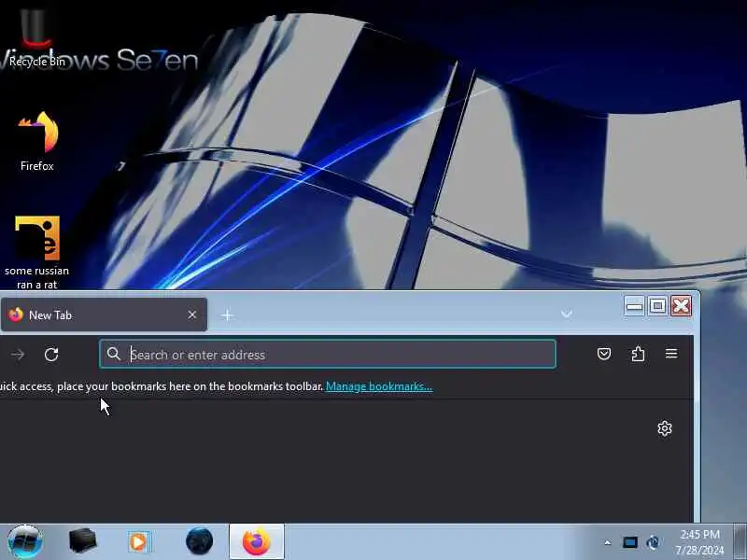Activate the Firefox taskbar button
747x560 pixels.
(x=256, y=541)
